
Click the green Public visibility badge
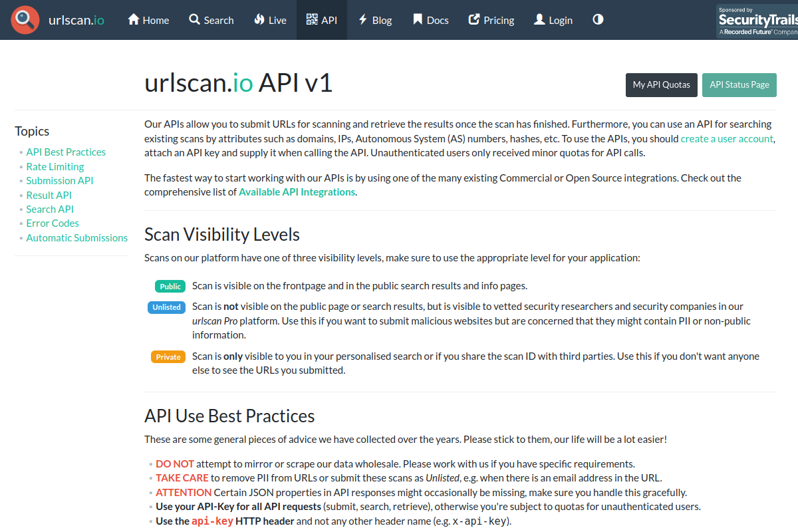[170, 287]
